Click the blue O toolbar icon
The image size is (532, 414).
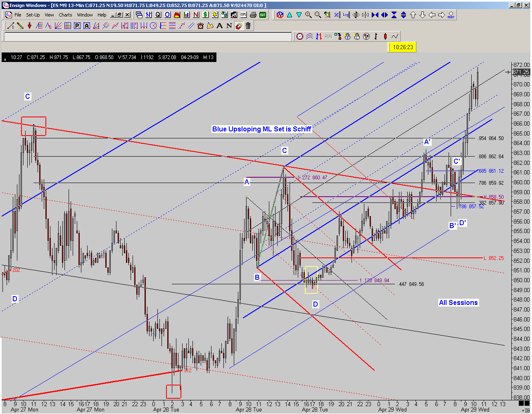167,15
